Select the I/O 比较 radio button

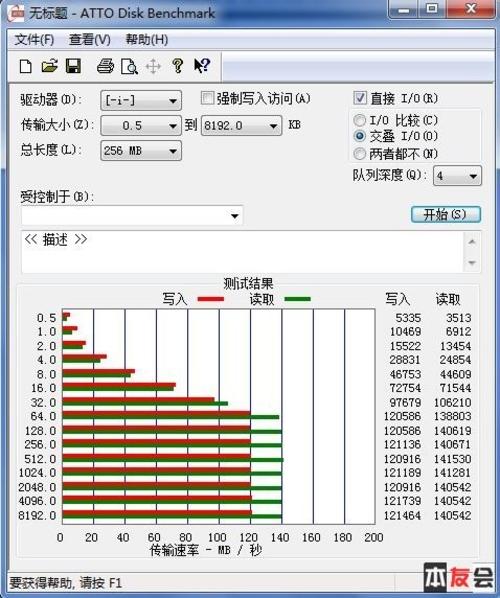(x=359, y=121)
